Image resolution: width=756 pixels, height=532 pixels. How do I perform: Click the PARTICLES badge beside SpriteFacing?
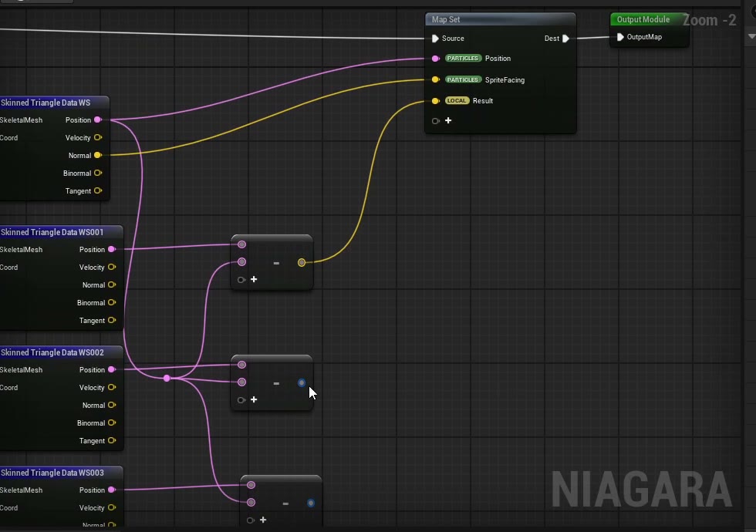tap(463, 79)
